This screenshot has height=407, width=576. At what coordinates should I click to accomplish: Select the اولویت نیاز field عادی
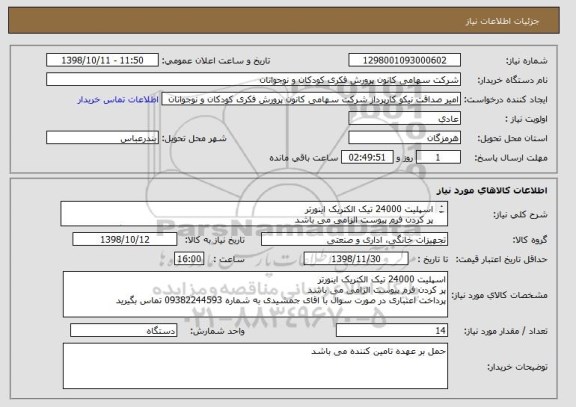coord(404,119)
